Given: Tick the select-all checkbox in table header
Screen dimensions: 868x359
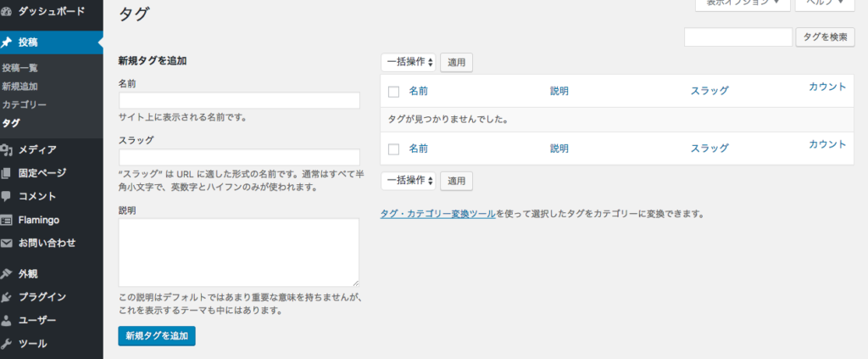Looking at the screenshot, I should tap(393, 91).
